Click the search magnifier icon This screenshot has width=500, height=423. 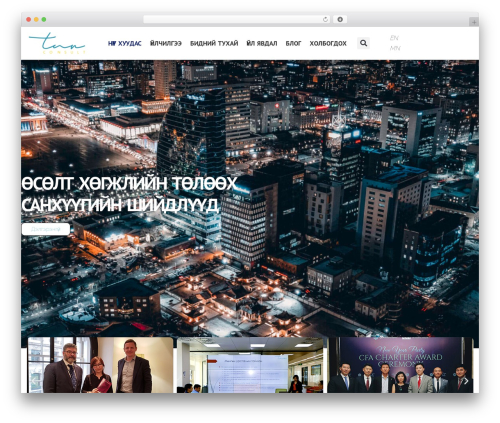[x=363, y=43]
